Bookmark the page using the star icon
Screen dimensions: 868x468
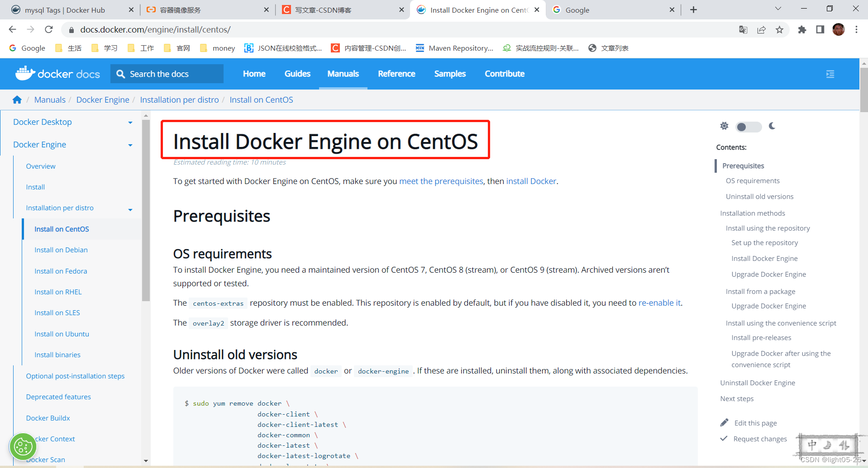779,29
